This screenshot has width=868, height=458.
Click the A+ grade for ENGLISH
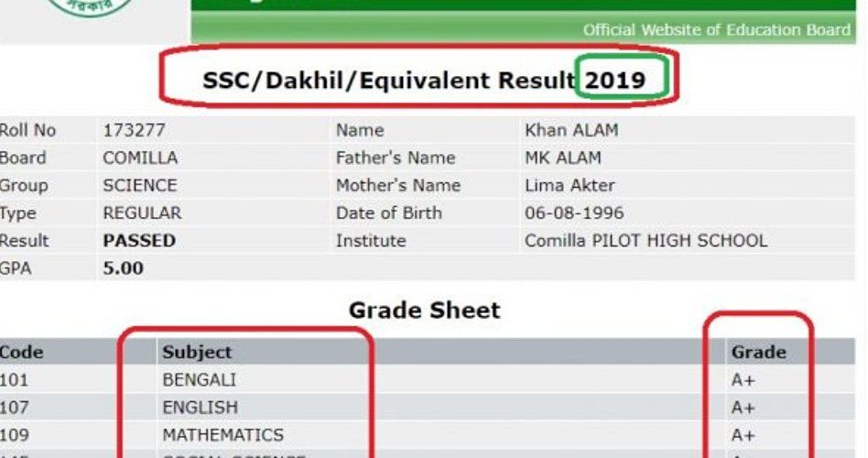743,408
